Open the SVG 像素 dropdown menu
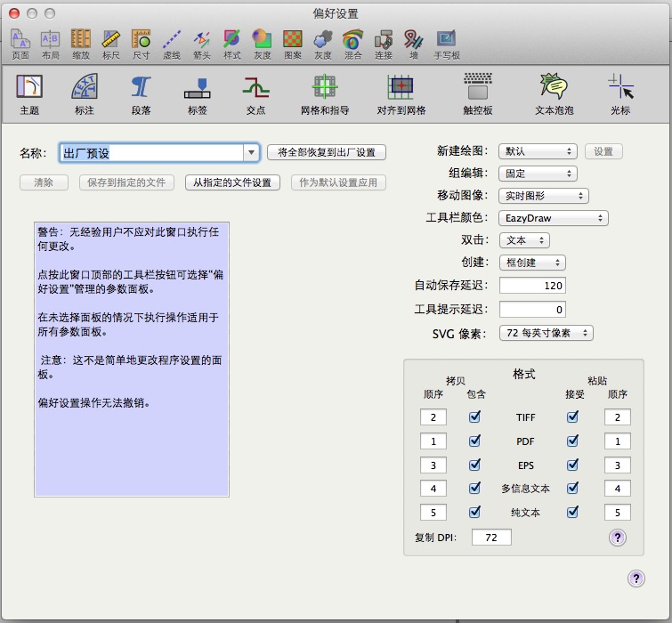The image size is (672, 623). pos(547,333)
